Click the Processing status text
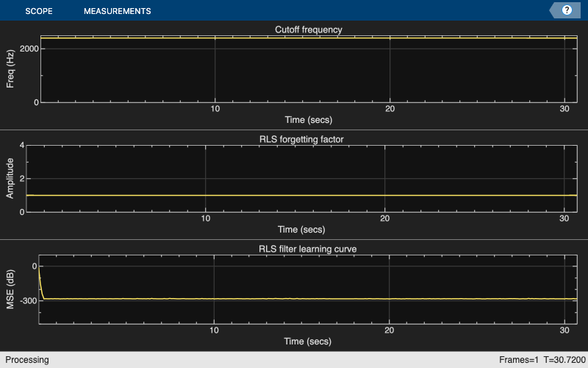Screen dimensions: 588x368 click(27, 360)
